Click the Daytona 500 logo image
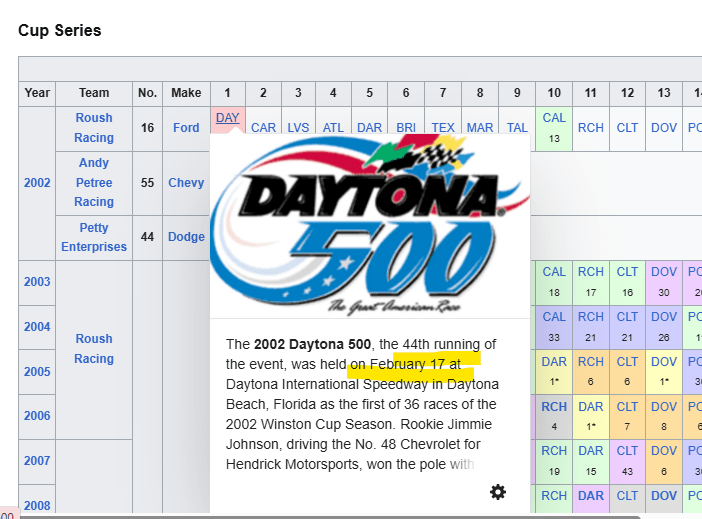702x519 pixels. coord(369,225)
